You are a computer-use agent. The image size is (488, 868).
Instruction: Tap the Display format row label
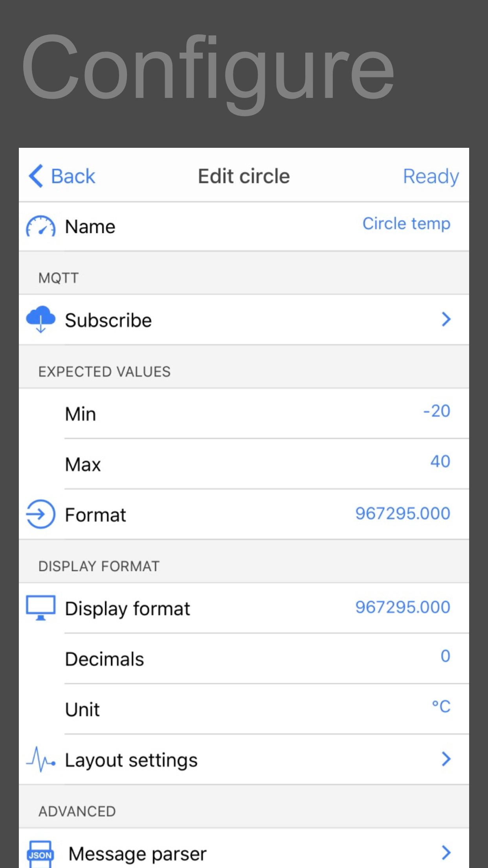point(127,609)
